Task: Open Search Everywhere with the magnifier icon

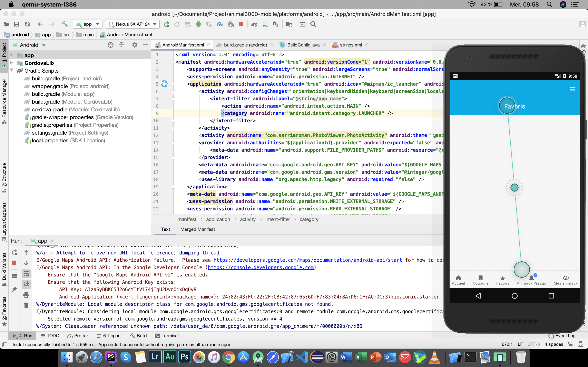Action: pyautogui.click(x=313, y=24)
